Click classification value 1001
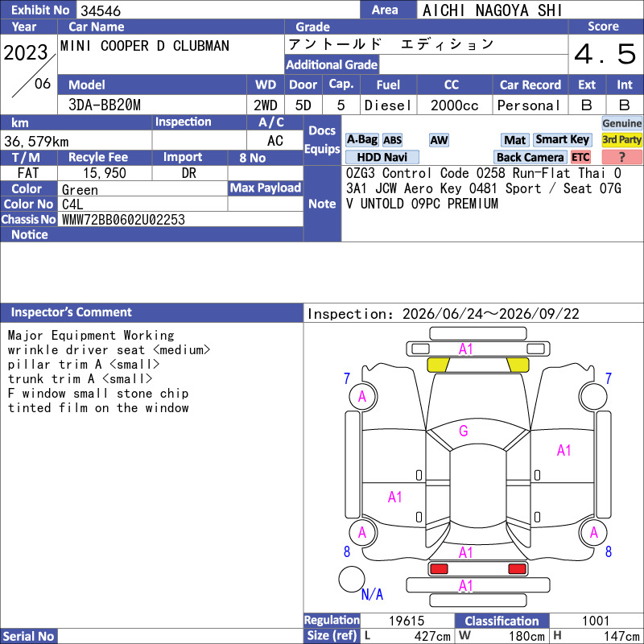 (596, 621)
